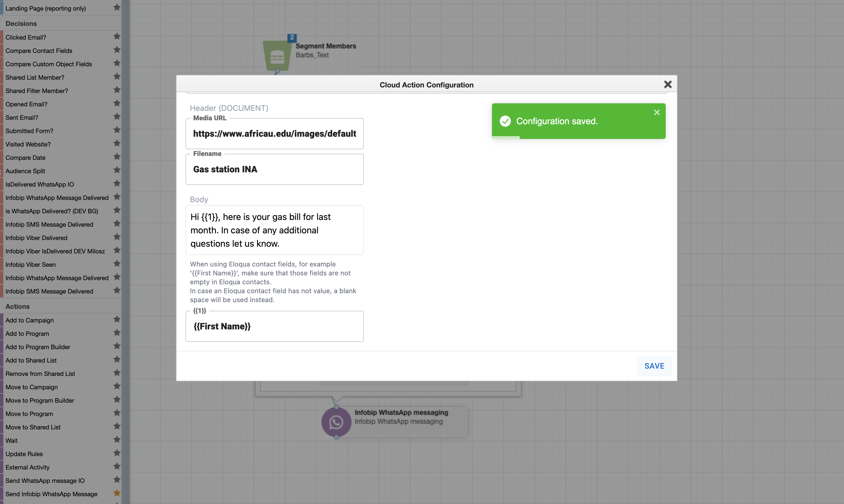Star the Compare Date decision
This screenshot has width=844, height=504.
[x=117, y=156]
